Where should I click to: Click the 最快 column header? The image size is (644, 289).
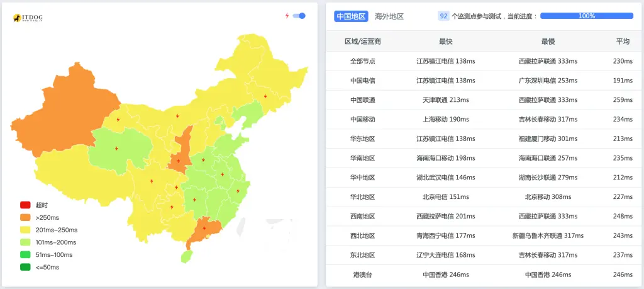445,42
